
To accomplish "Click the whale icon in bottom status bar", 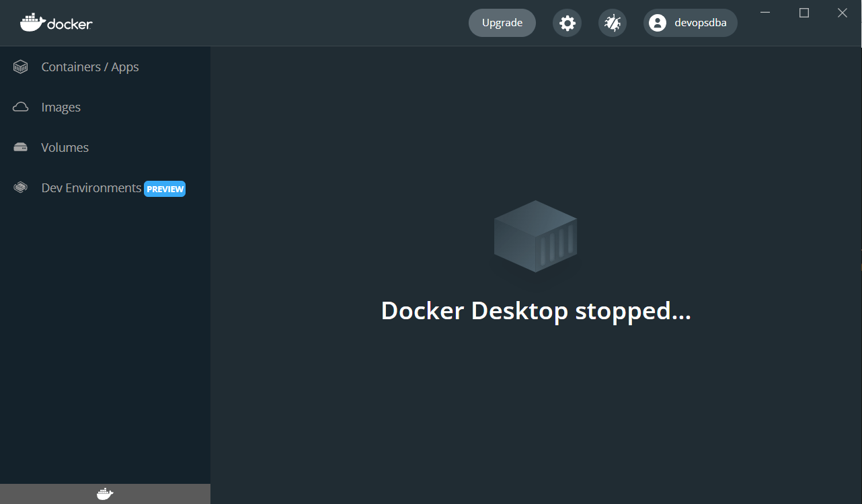I will pos(105,495).
